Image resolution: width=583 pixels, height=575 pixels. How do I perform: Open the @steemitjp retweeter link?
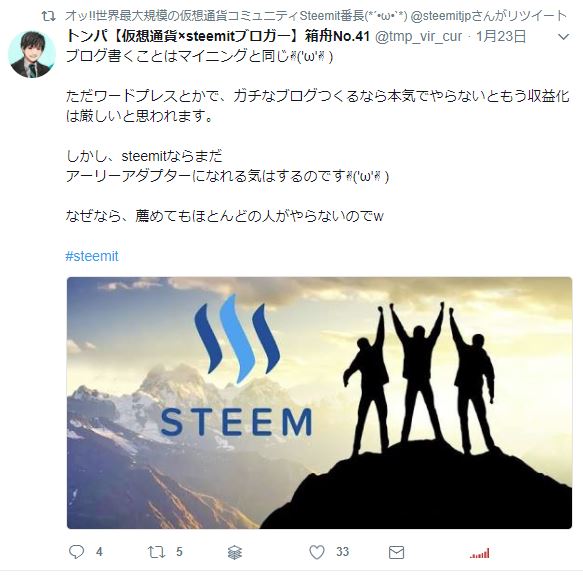[488, 16]
